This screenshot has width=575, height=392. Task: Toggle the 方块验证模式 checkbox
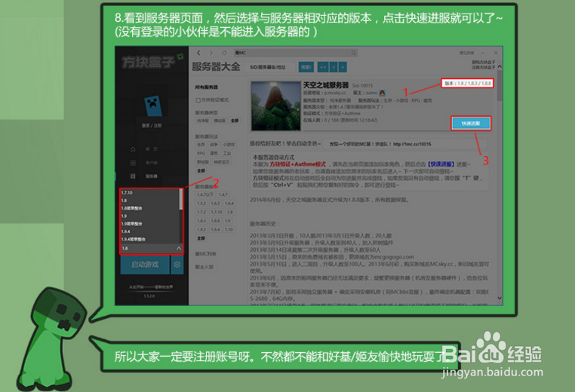(x=198, y=100)
